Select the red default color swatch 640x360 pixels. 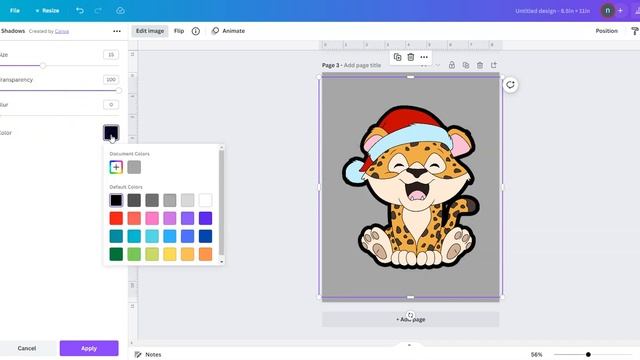tap(116, 218)
